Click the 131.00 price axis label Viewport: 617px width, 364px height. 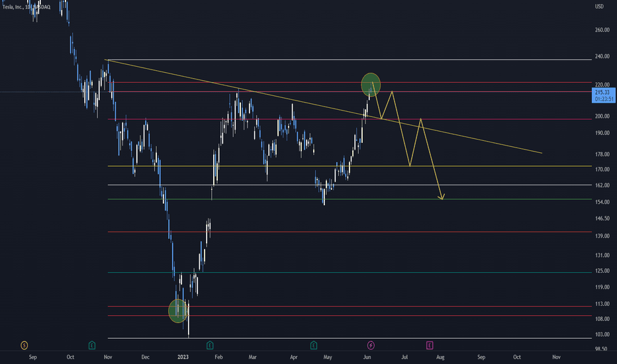602,255
